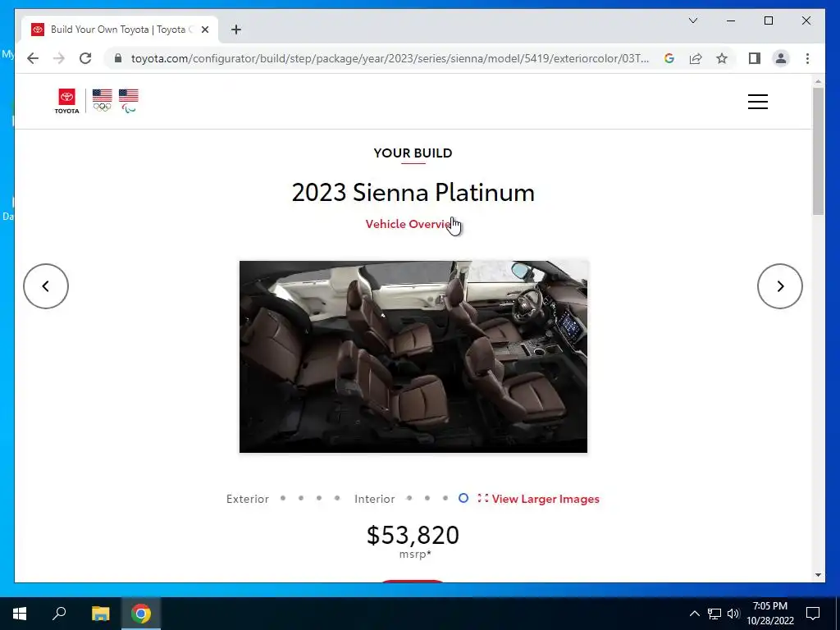
Task: Select the Build Your Own Toyota tab
Action: click(120, 30)
